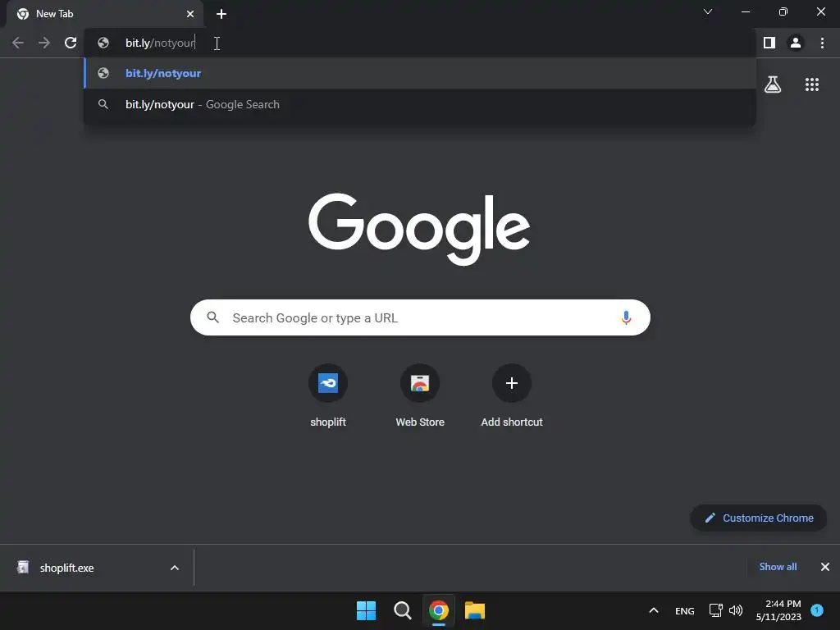Click the magnifier icon in Google search box
Screen dimensions: 840x630
click(x=213, y=317)
